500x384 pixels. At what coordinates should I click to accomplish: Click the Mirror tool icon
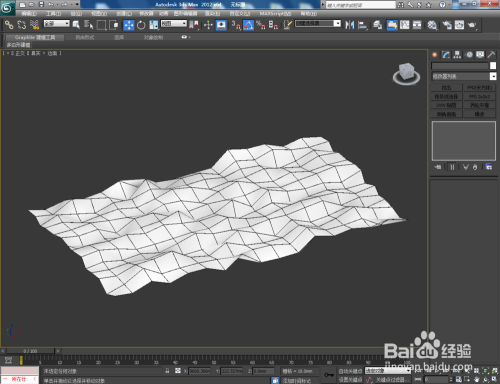[x=350, y=25]
